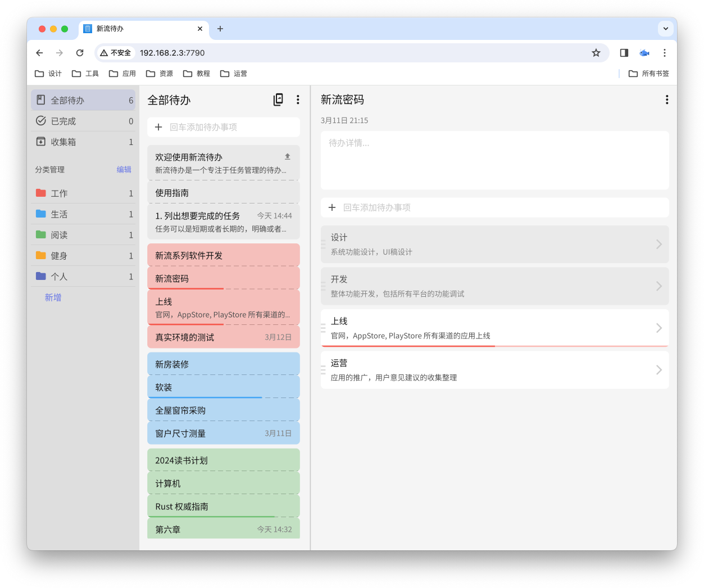Screen dimensions: 704x588
Task: Click the plus icon in the list add field
Action: point(158,127)
